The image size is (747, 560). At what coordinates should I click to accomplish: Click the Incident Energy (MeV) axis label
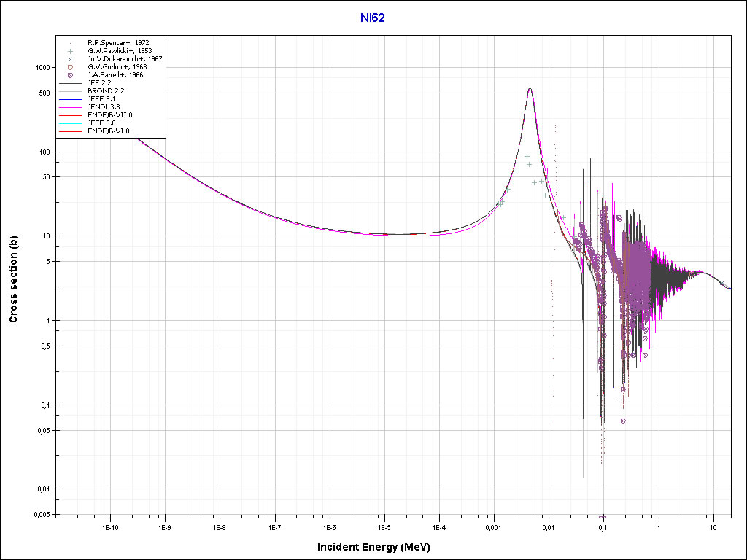click(379, 547)
